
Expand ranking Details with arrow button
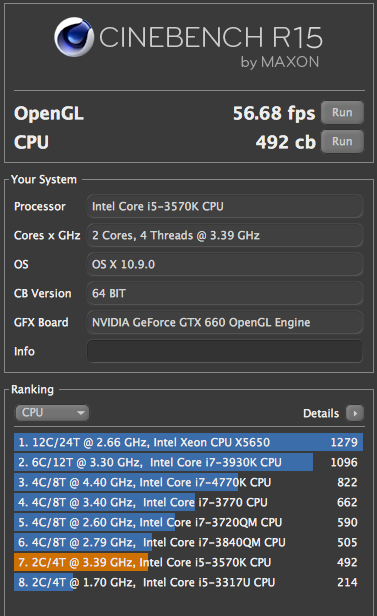[x=355, y=413]
